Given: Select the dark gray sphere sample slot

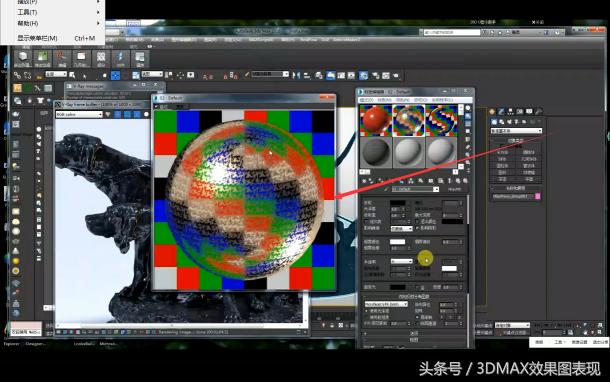Looking at the screenshot, I should tap(375, 152).
